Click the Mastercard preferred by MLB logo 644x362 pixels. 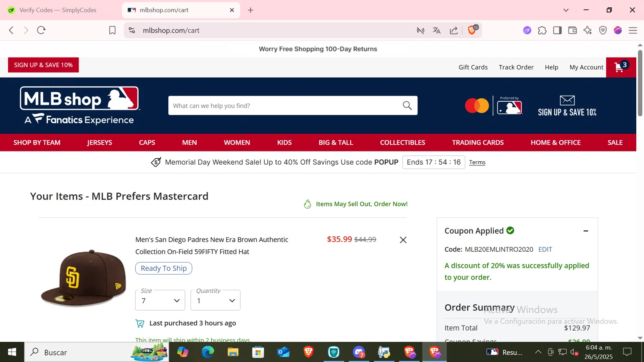point(493,106)
